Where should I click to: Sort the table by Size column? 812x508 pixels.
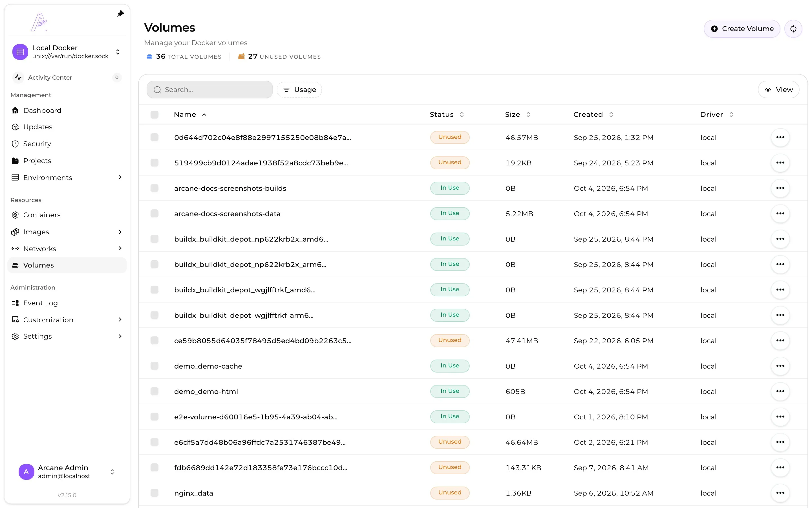tap(518, 115)
